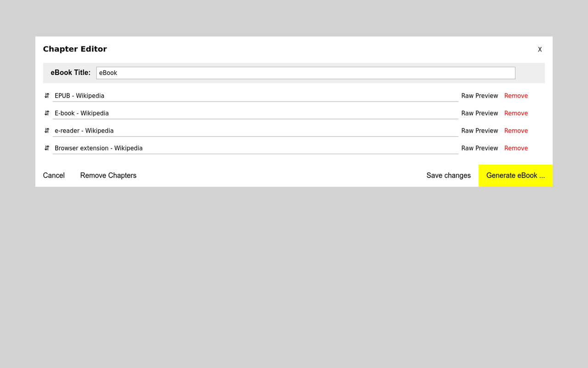588x368 pixels.
Task: Click the yellow Generate eBook button
Action: (x=515, y=175)
